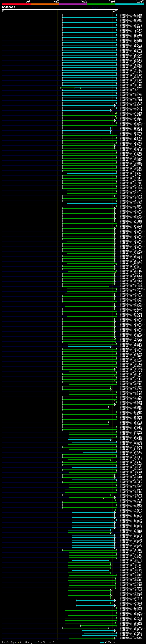Open hit UniRef100_B9SSQ1

[131, 17]
